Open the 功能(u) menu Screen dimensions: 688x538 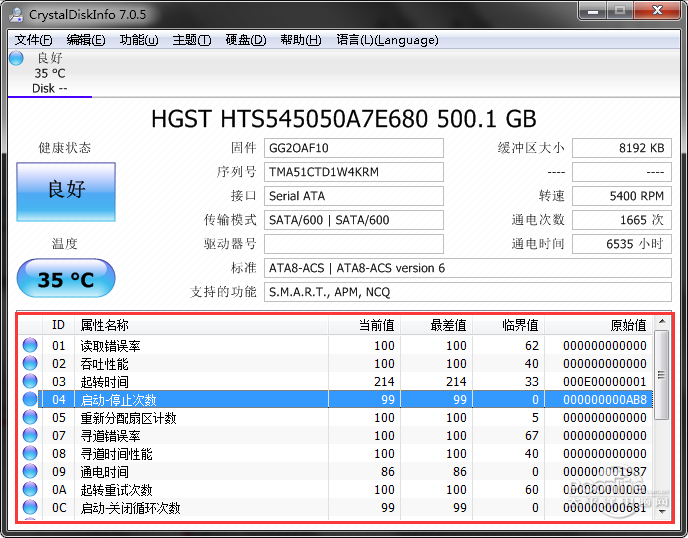(x=139, y=40)
